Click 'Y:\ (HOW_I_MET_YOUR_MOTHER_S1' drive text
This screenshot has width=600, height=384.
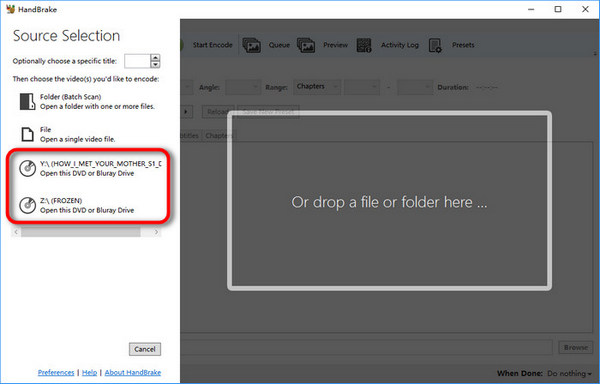[101, 164]
